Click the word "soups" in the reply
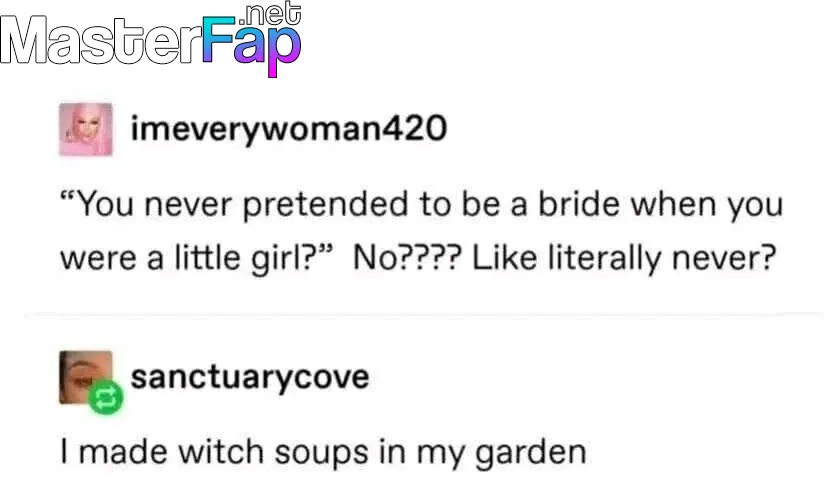828x492 pixels. point(321,454)
